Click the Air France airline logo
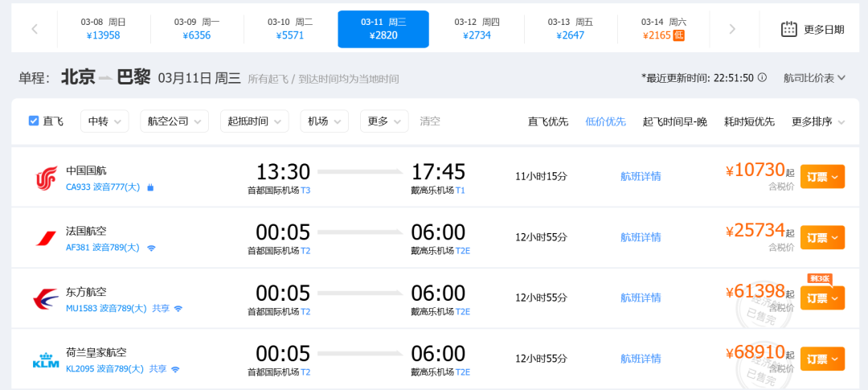Screen dimensions: 868x390 [47, 238]
